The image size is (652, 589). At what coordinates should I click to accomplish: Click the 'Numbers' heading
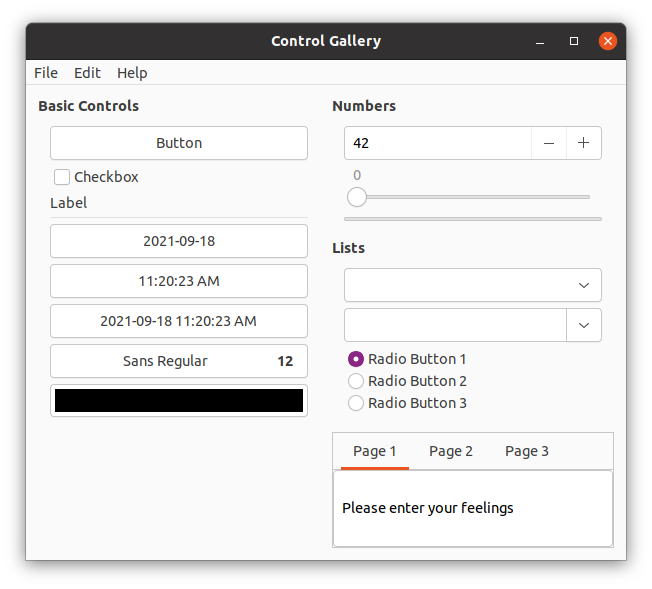click(x=364, y=106)
